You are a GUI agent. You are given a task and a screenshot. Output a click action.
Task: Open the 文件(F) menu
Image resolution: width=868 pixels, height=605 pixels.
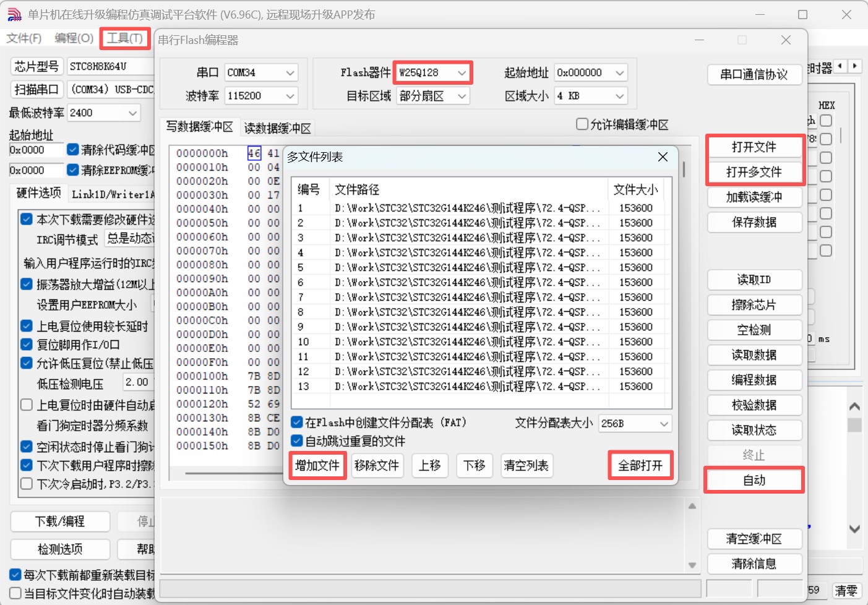(x=24, y=38)
